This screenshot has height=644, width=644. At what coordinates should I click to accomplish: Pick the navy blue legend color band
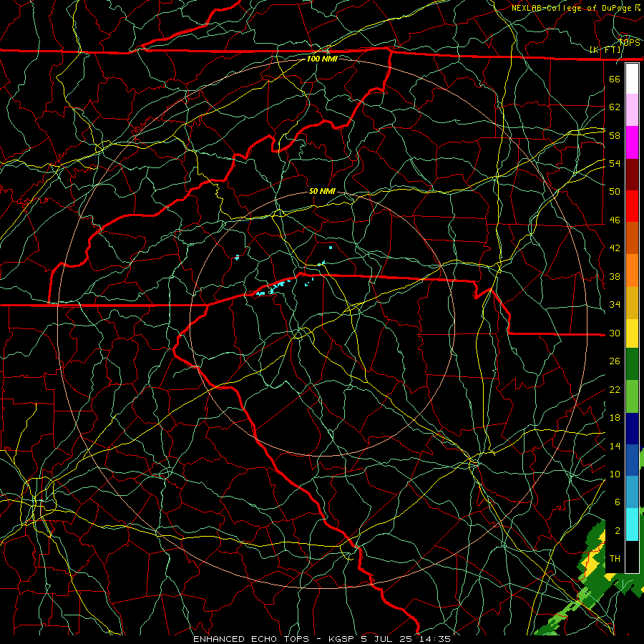click(x=632, y=429)
